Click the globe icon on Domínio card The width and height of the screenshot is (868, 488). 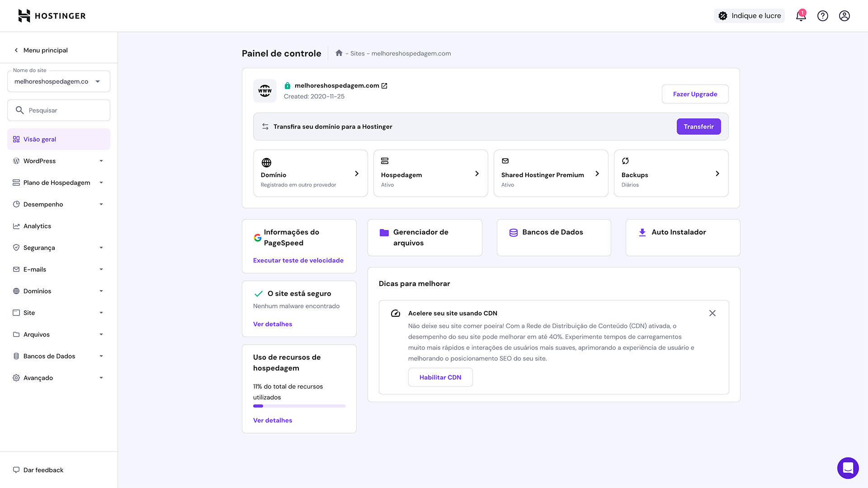coord(266,162)
